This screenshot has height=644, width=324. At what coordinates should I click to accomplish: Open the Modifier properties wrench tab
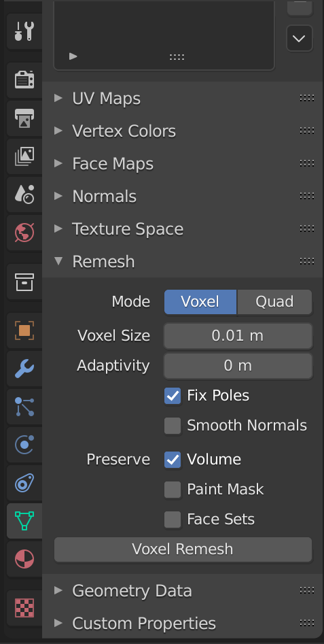[24, 369]
